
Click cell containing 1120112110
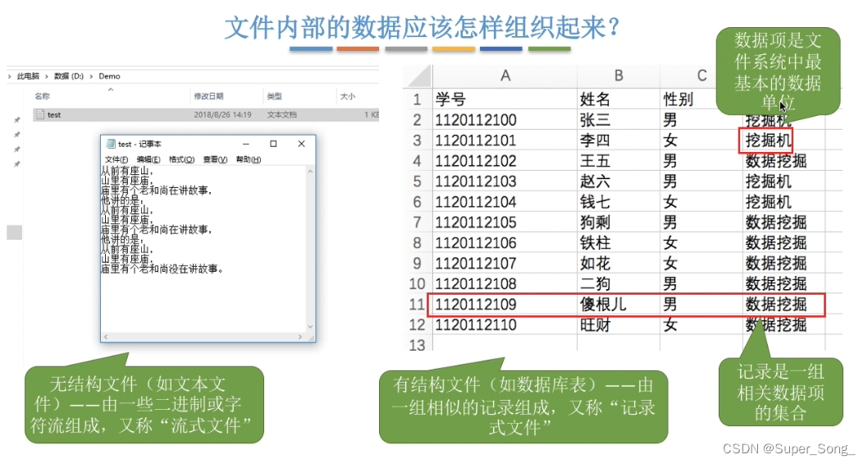(x=505, y=325)
